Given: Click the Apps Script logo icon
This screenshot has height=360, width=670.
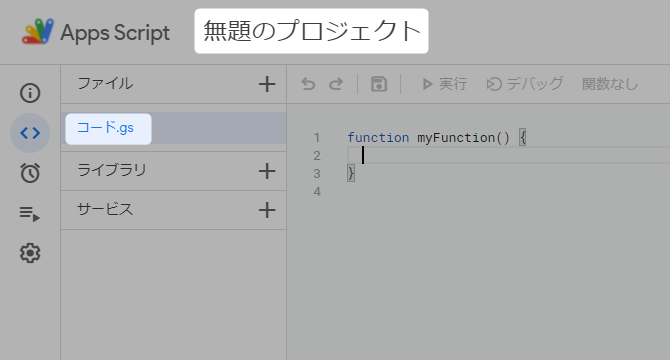Looking at the screenshot, I should coord(38,32).
